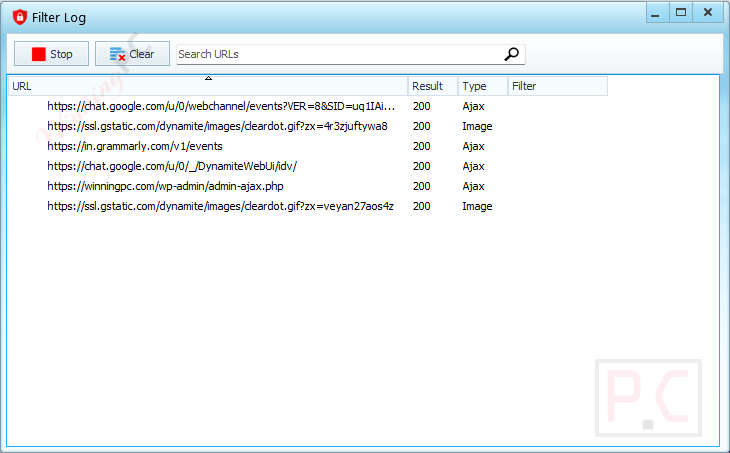Click Type Ajax of the admin-ajax.php row
This screenshot has width=730, height=453.
point(473,187)
